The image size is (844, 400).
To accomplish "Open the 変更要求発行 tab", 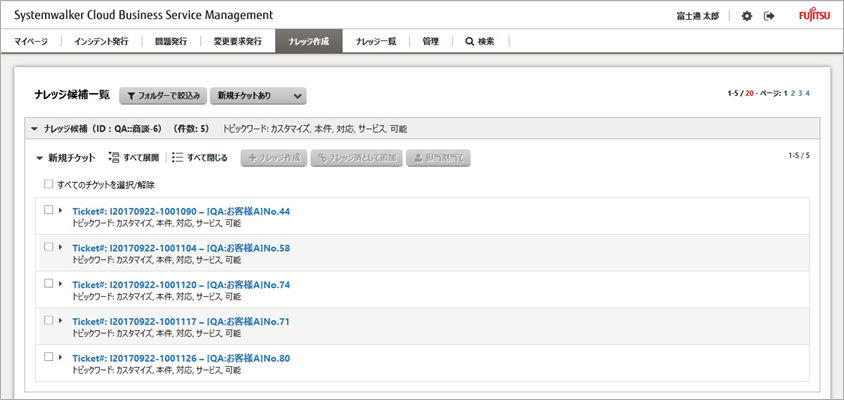I will click(237, 41).
